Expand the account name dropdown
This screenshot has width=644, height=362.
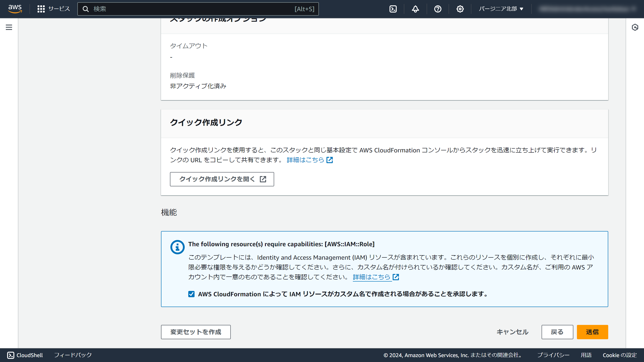[587, 9]
